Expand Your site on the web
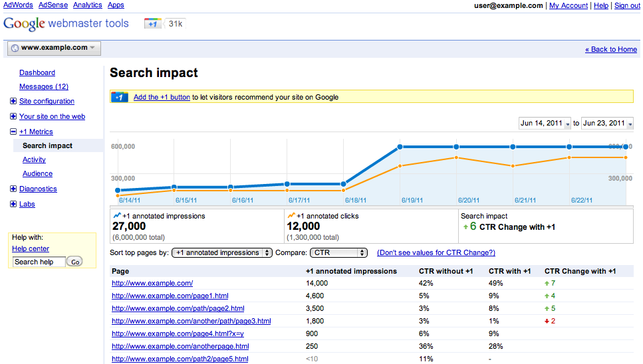 click(x=13, y=117)
